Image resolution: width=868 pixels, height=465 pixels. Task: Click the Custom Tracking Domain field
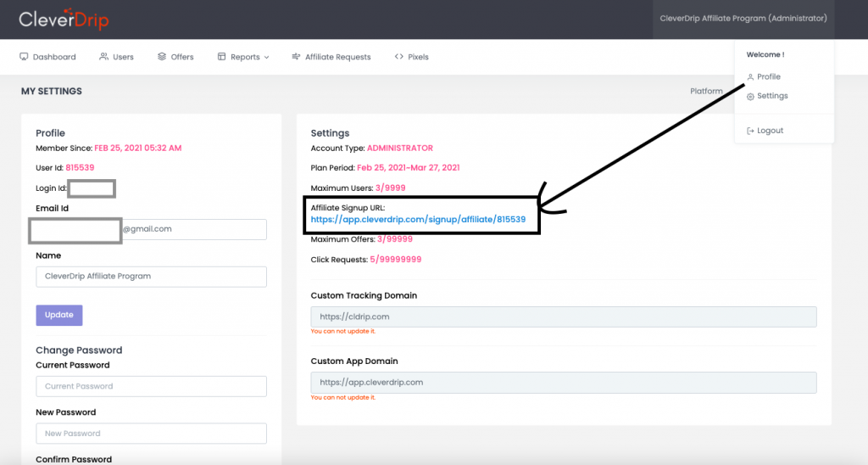(x=564, y=317)
